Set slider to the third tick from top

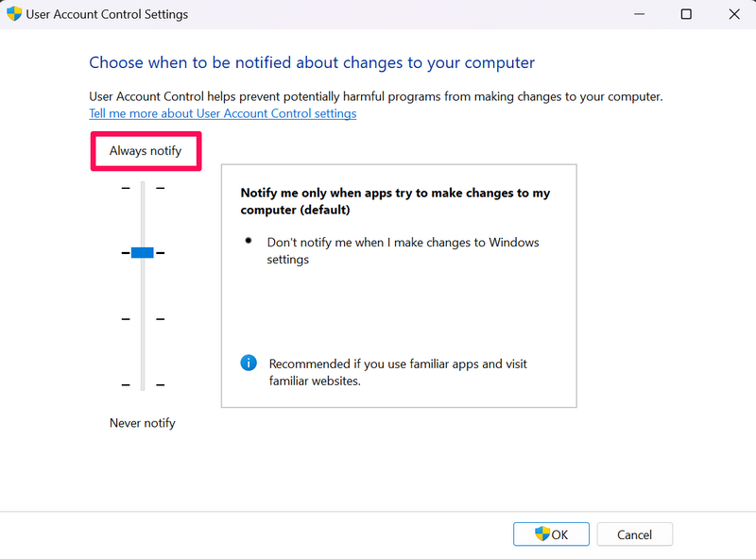pos(143,319)
